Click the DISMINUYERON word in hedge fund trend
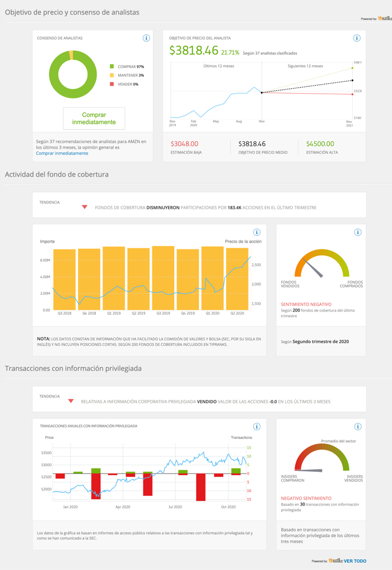The height and width of the screenshot is (570, 392). coord(163,207)
